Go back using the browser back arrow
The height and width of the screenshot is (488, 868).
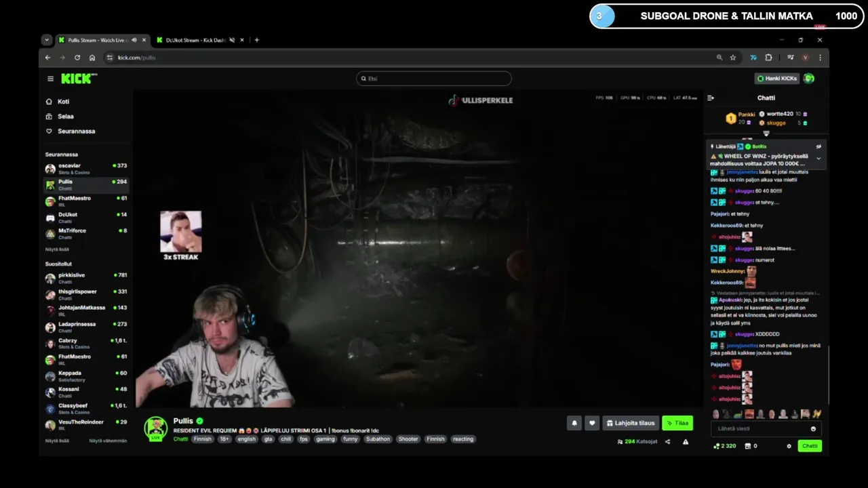pyautogui.click(x=47, y=58)
